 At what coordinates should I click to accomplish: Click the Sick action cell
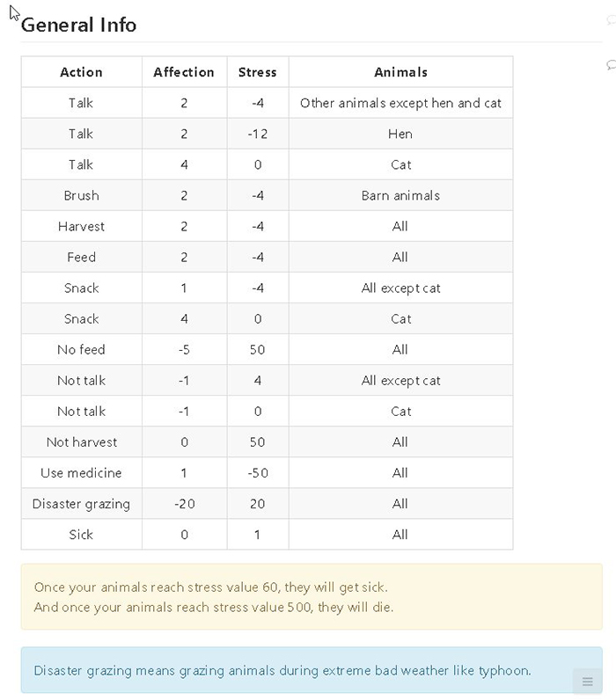tap(81, 535)
